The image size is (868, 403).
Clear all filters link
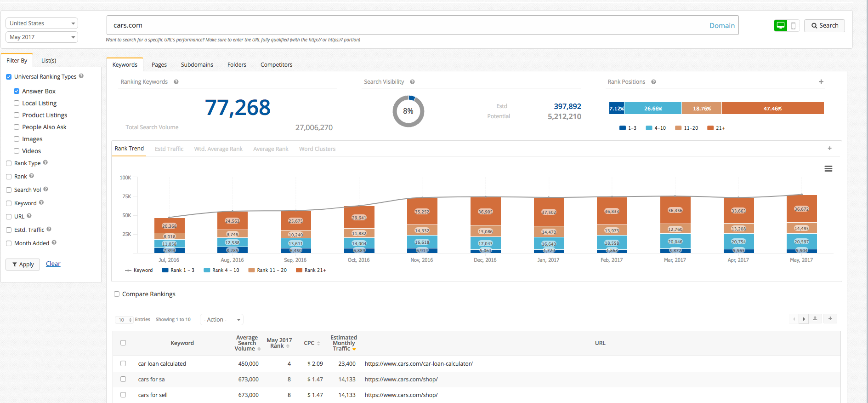click(x=53, y=264)
